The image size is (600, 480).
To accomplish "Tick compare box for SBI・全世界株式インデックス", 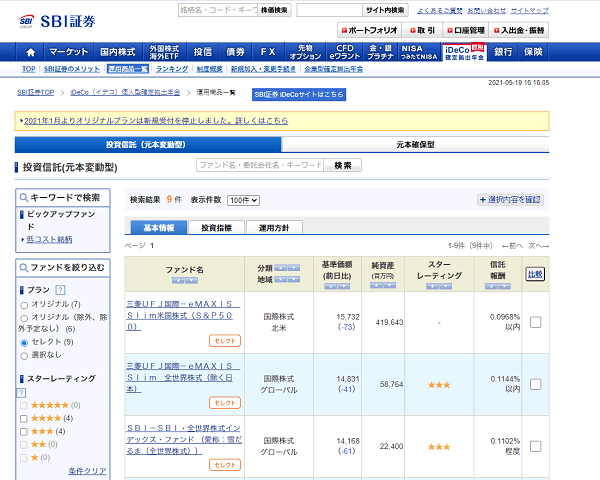I will pyautogui.click(x=536, y=446).
